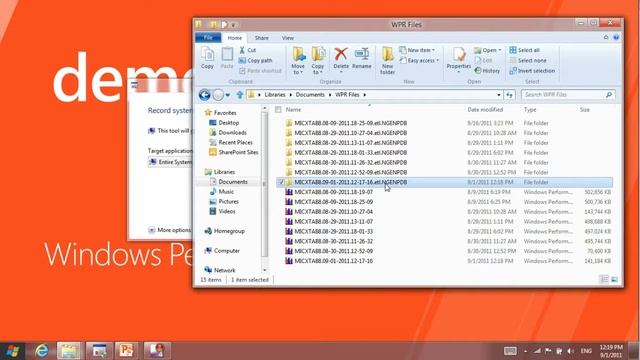Click the Forward navigation arrow

(x=218, y=95)
